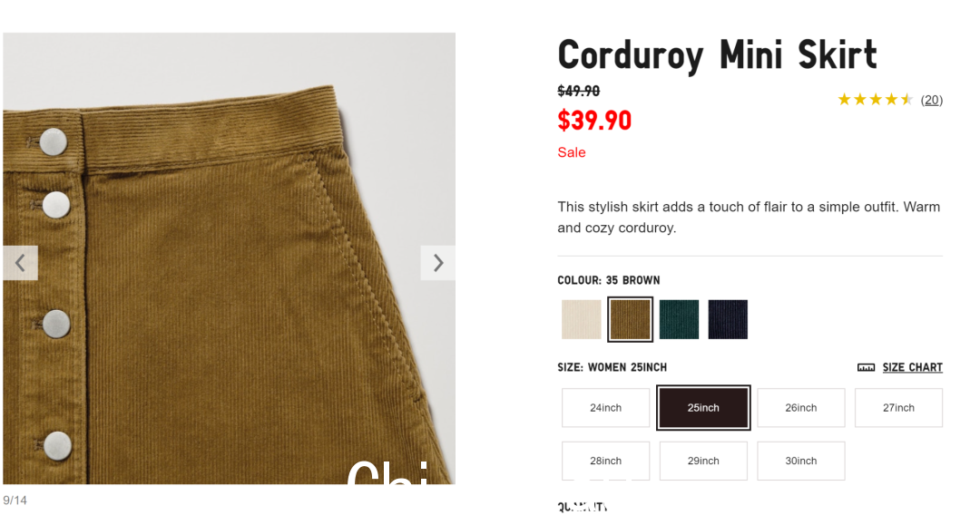The width and height of the screenshot is (980, 515).
Task: Click the star rating icons
Action: [875, 99]
